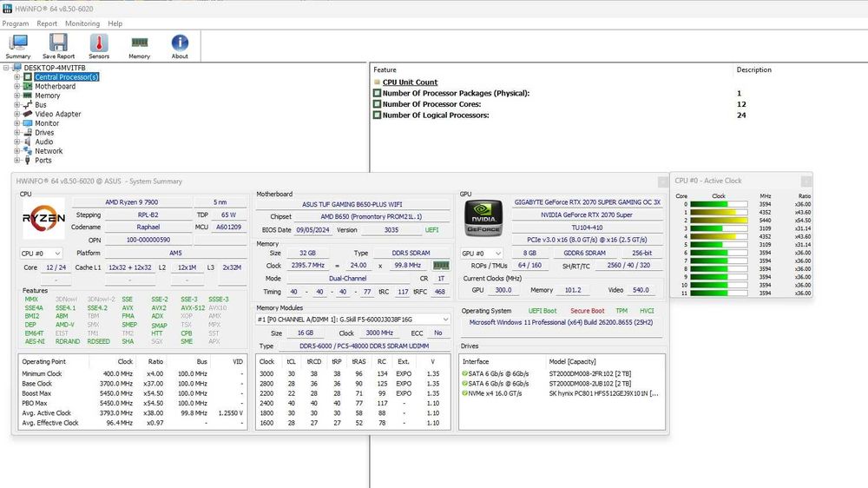Click the Video Adapter tree icon

click(28, 114)
